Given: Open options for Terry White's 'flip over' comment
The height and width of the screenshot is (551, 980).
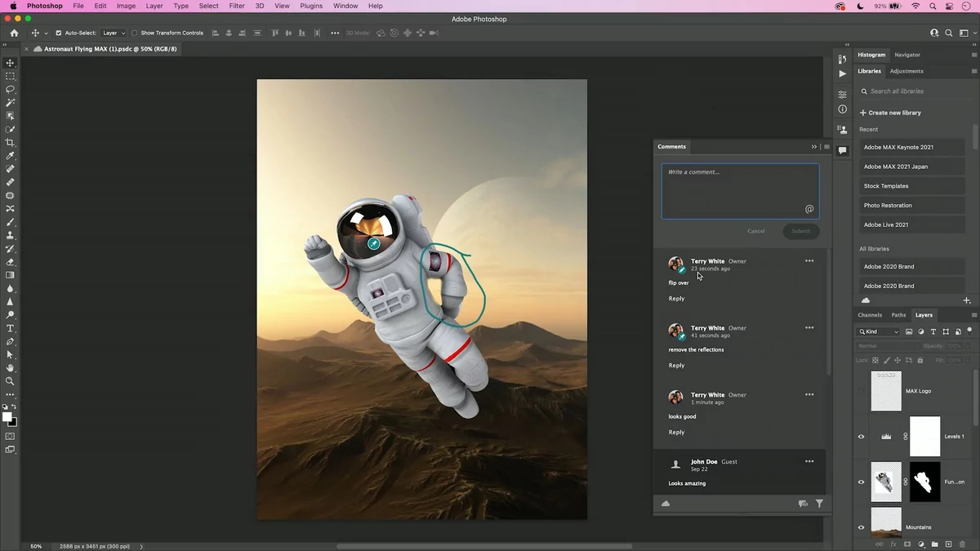Looking at the screenshot, I should click(809, 261).
